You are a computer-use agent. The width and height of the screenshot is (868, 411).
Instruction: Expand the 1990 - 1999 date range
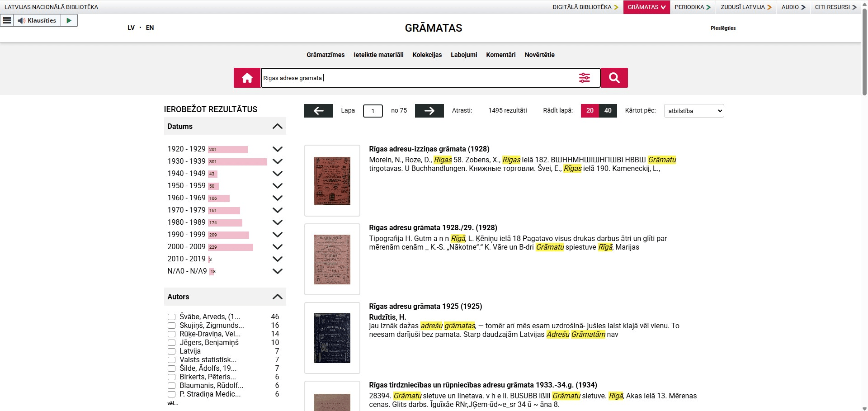point(278,235)
